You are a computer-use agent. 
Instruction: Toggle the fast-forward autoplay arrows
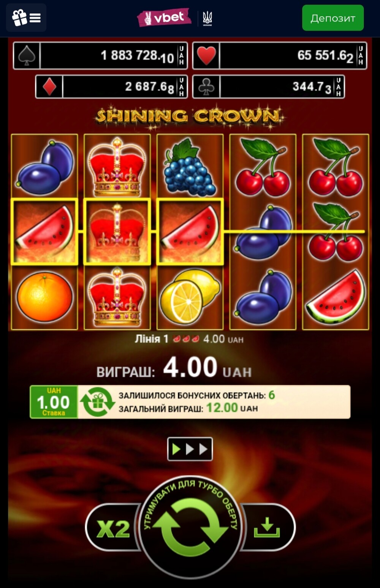[190, 449]
